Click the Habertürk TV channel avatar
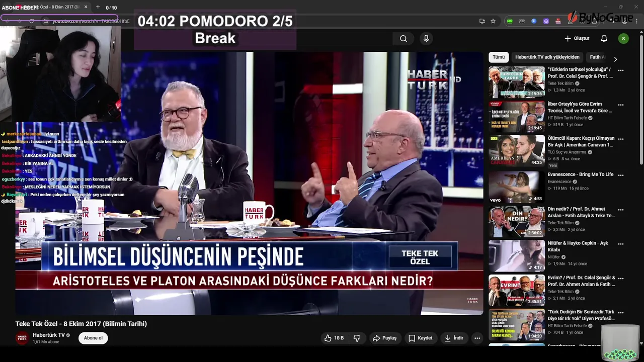Viewport: 644px width, 362px height. pyautogui.click(x=22, y=338)
